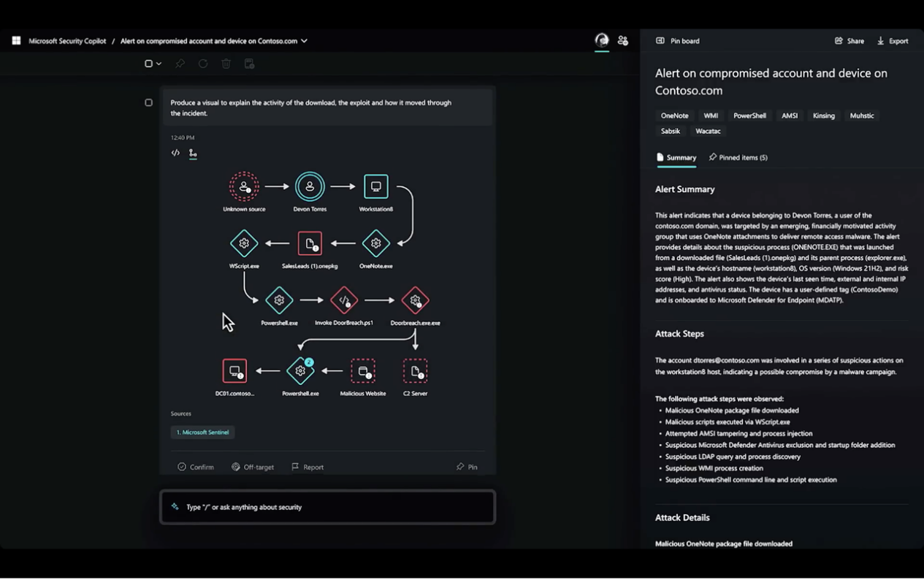Select the Powershell.exe node with badge 2
This screenshot has height=580, width=924.
coord(300,371)
